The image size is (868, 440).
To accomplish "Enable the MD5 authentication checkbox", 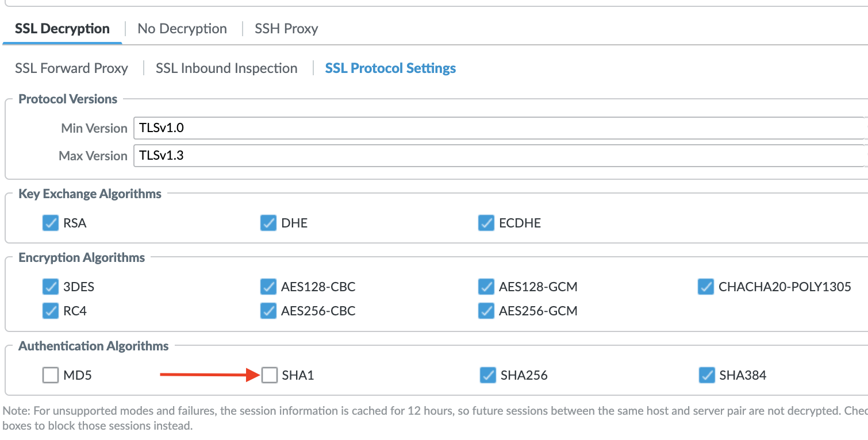I will click(50, 375).
